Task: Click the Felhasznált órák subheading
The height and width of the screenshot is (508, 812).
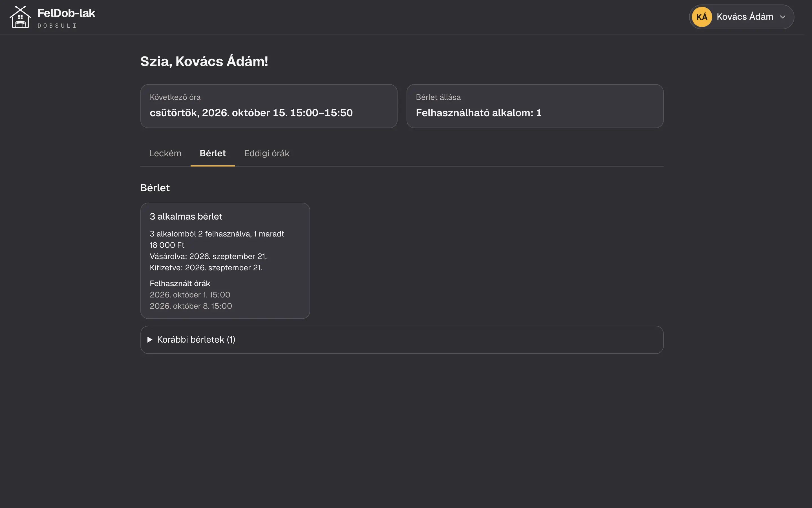Action: click(180, 284)
